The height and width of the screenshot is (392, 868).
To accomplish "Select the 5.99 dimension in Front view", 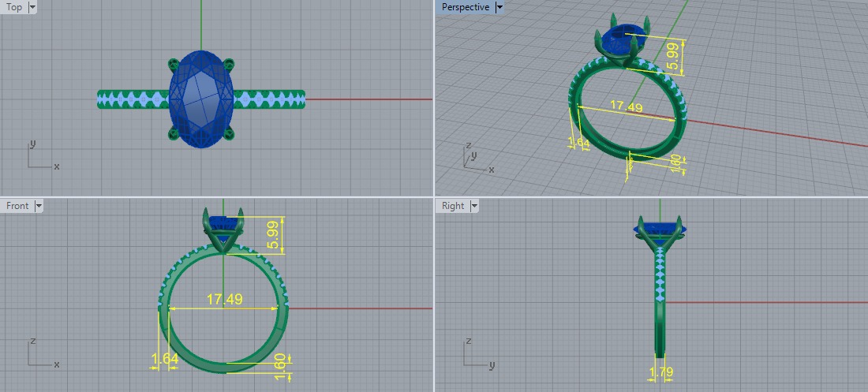I will pyautogui.click(x=273, y=235).
